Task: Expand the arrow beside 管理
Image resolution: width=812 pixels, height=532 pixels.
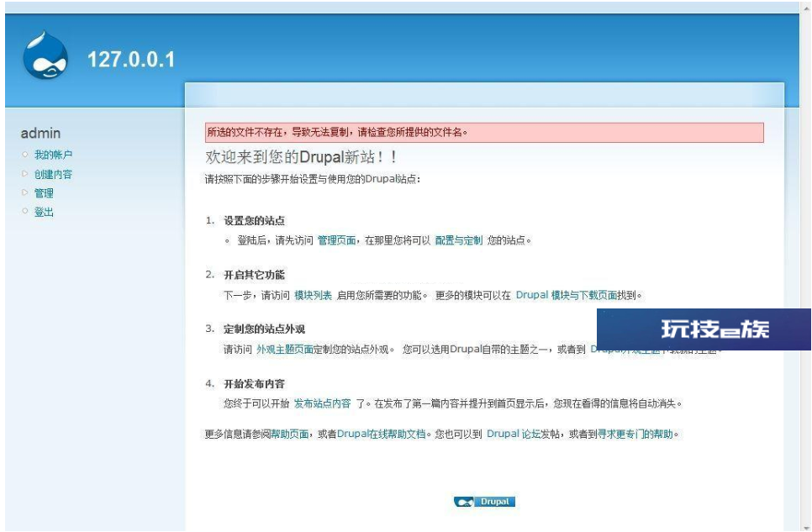Action: point(25,192)
